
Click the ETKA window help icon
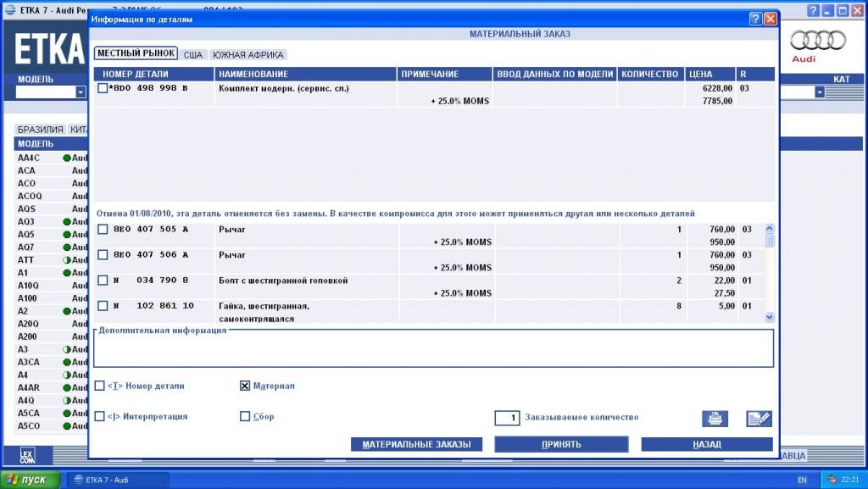(813, 10)
